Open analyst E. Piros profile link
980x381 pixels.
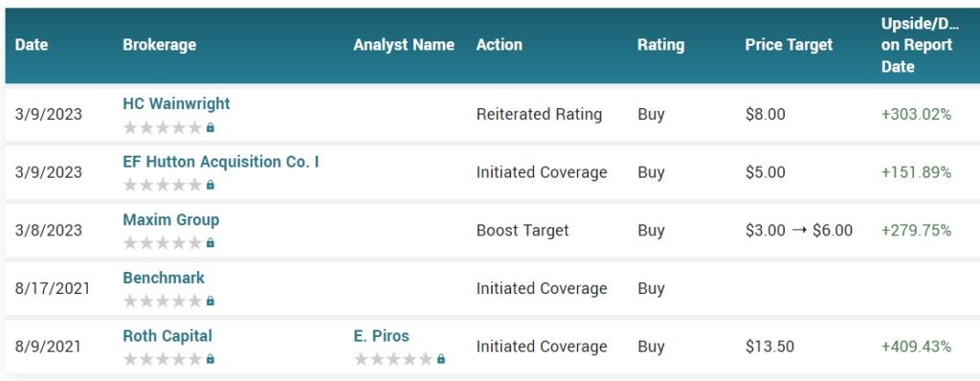(x=381, y=336)
